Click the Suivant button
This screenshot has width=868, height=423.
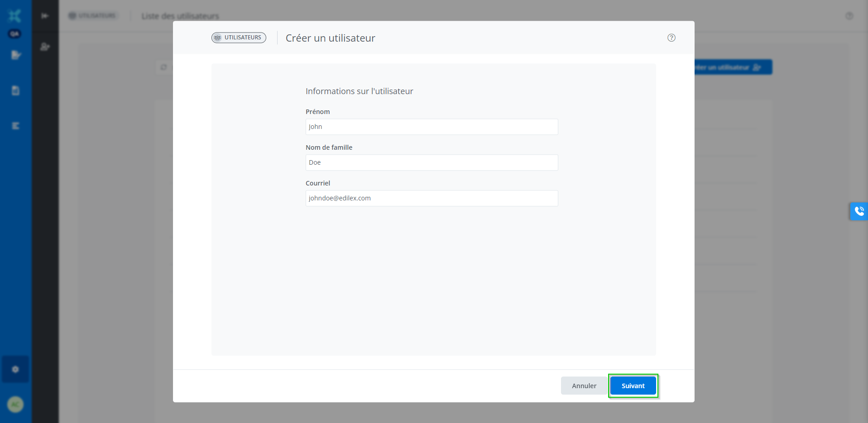coord(633,386)
